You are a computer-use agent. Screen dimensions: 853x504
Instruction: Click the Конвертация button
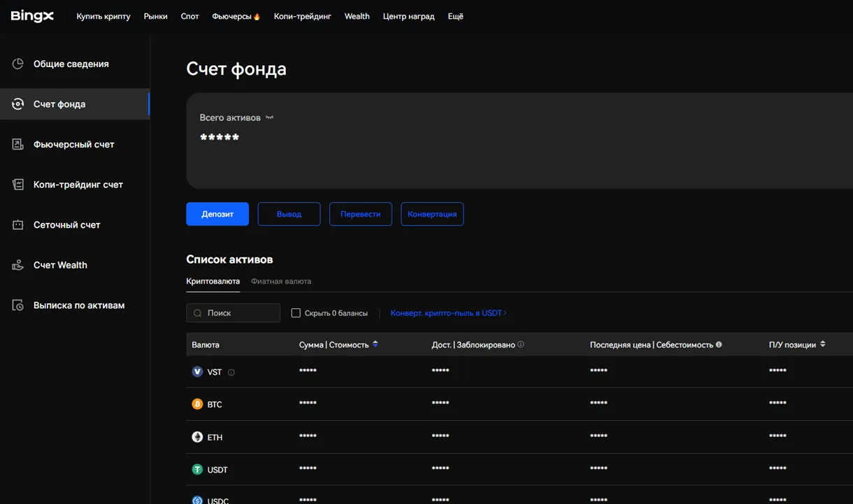[x=432, y=214]
